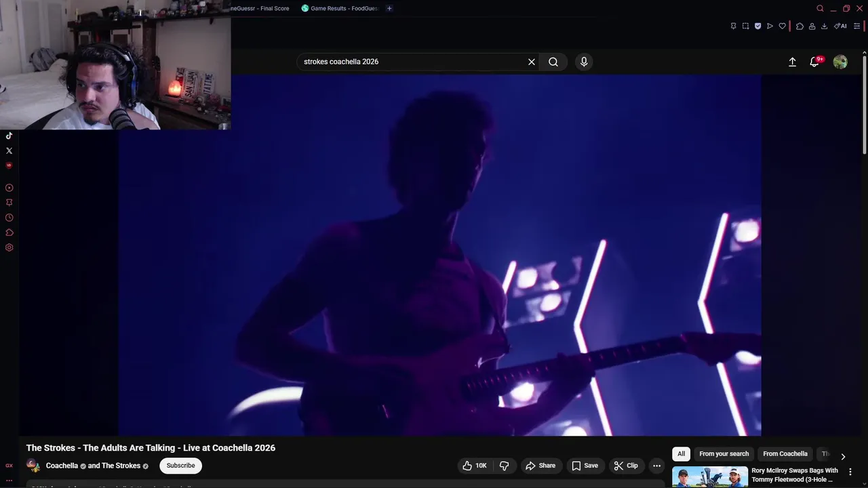Open the easy setup sliders icon

point(856,26)
